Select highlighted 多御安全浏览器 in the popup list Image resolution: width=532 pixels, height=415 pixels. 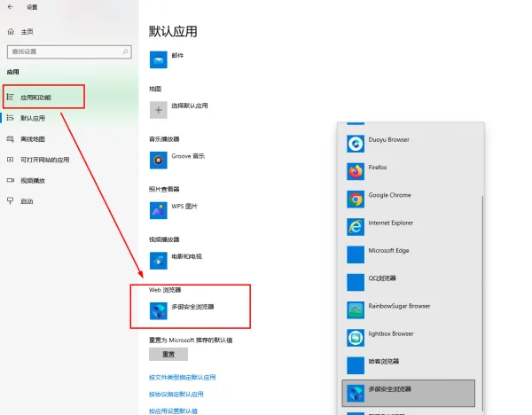click(x=409, y=394)
